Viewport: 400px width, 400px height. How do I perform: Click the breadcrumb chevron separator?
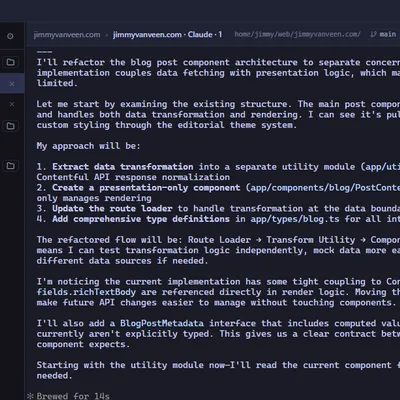tap(107, 35)
